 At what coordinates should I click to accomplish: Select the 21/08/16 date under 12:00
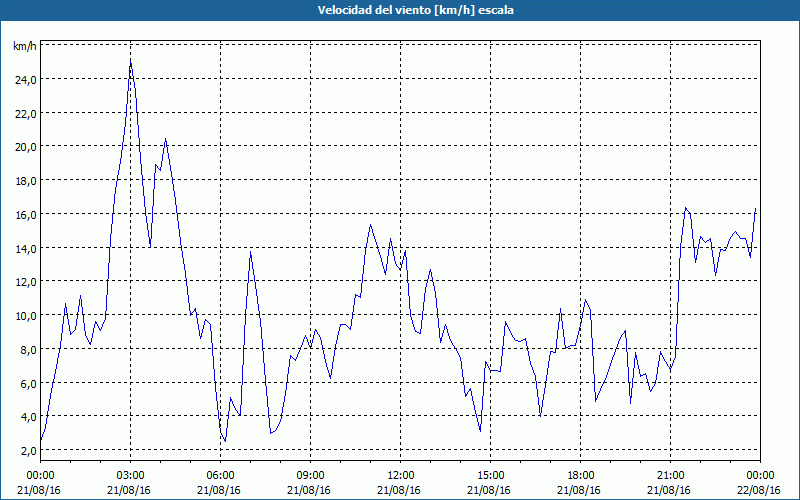point(399,490)
